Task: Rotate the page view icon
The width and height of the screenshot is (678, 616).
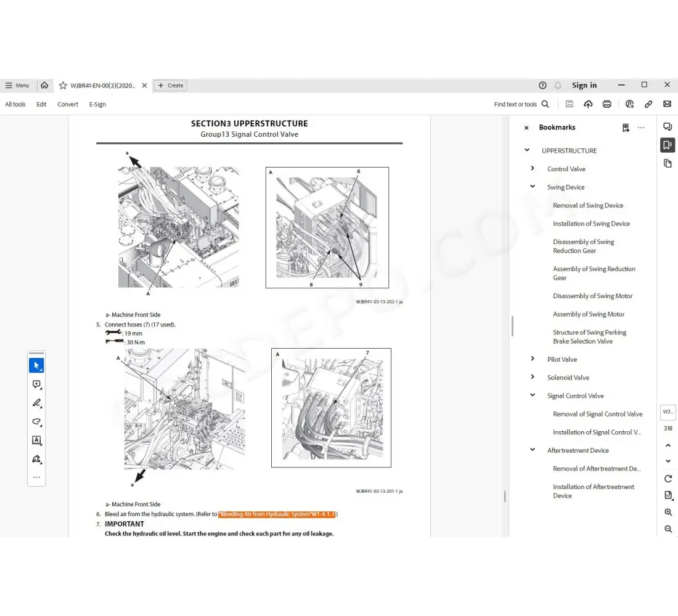Action: [x=668, y=479]
